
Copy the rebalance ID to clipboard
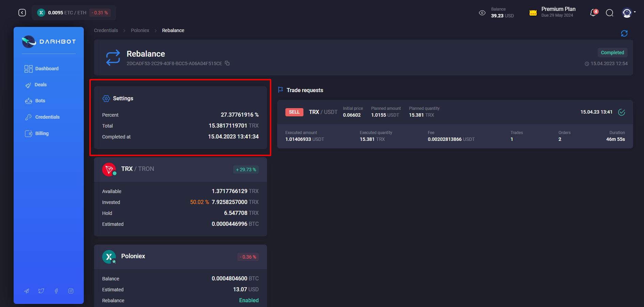pyautogui.click(x=227, y=63)
